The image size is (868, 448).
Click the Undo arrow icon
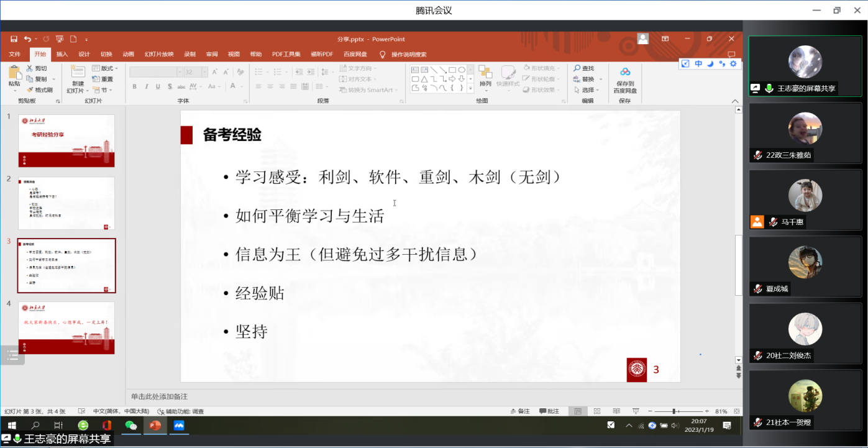pyautogui.click(x=27, y=39)
